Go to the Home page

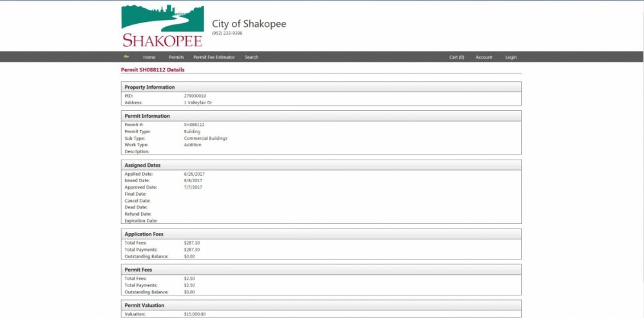coord(149,57)
